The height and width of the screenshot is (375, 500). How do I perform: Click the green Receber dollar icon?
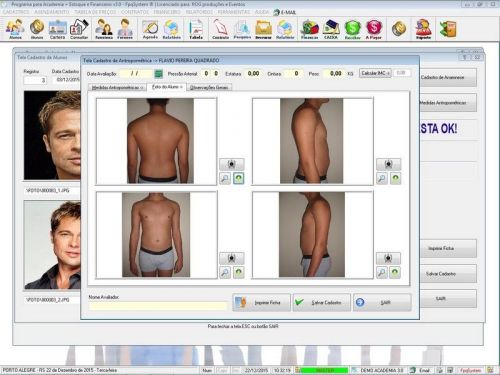[353, 29]
